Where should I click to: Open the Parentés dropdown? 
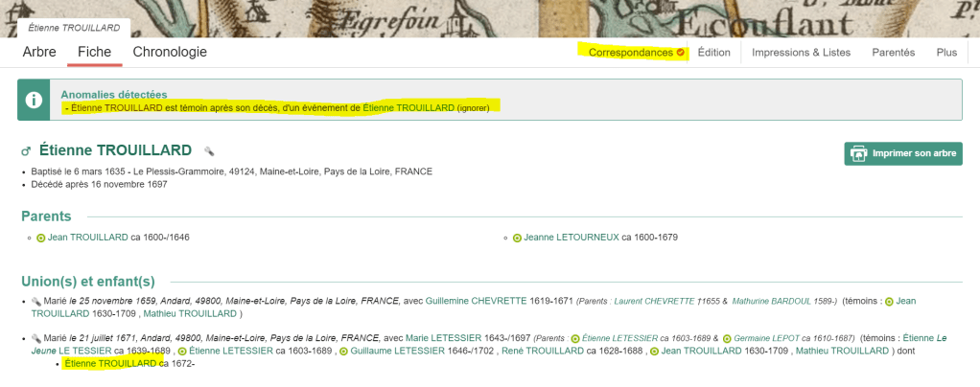893,53
